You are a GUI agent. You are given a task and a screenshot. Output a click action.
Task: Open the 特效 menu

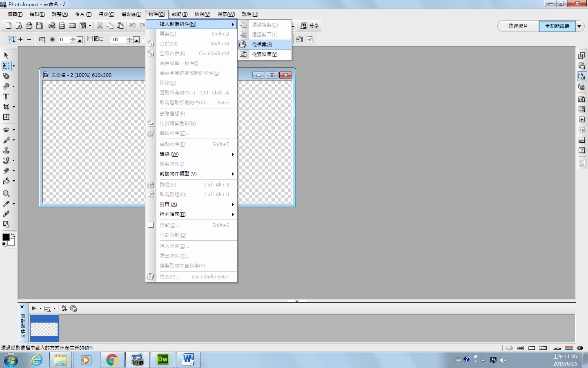point(106,14)
